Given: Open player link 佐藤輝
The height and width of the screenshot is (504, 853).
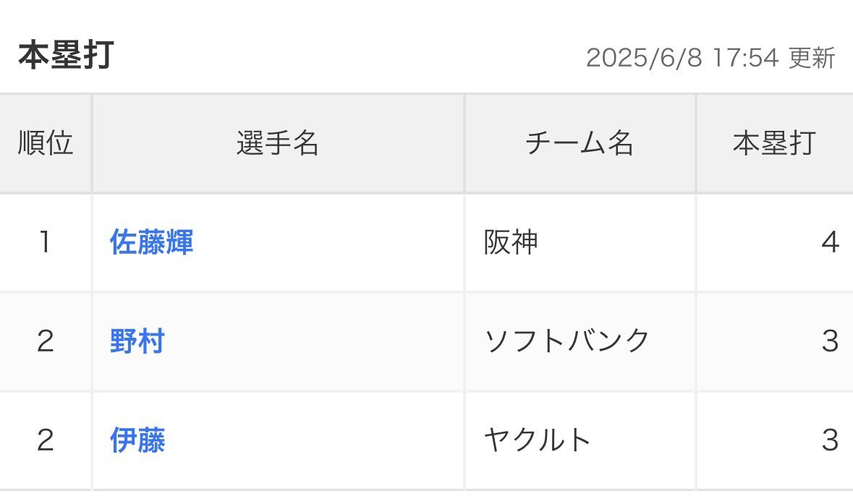Looking at the screenshot, I should [151, 242].
